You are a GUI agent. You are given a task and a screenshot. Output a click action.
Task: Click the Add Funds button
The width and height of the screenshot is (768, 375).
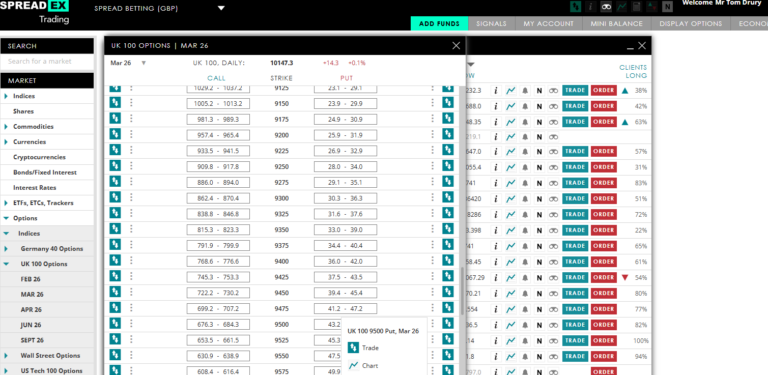click(x=439, y=23)
